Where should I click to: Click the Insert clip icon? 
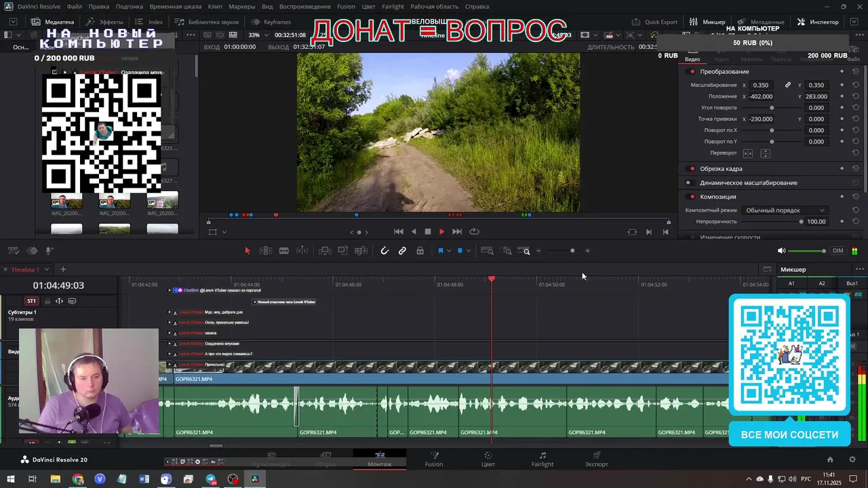325,251
